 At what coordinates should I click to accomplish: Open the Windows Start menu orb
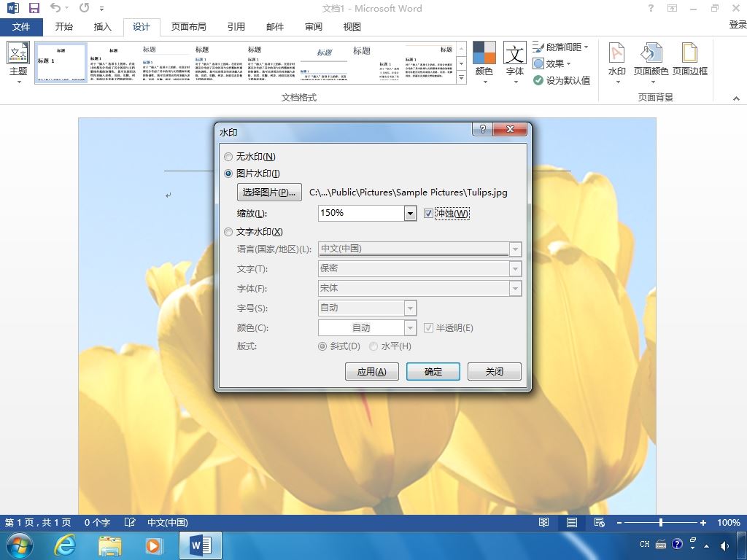pos(19,545)
